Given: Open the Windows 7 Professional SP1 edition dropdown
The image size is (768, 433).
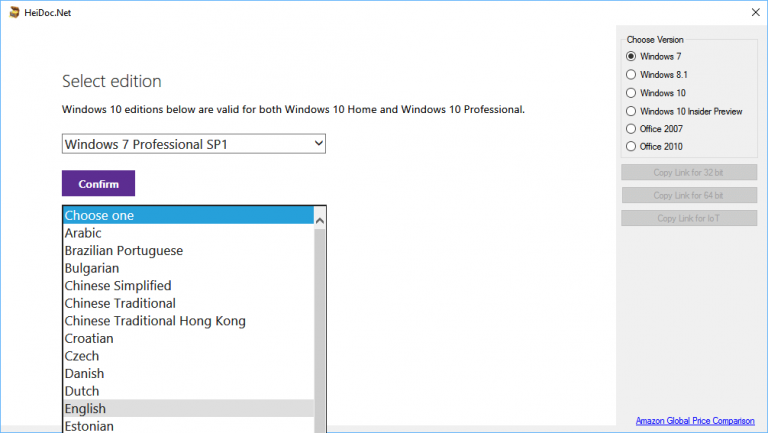Looking at the screenshot, I should pyautogui.click(x=193, y=144).
